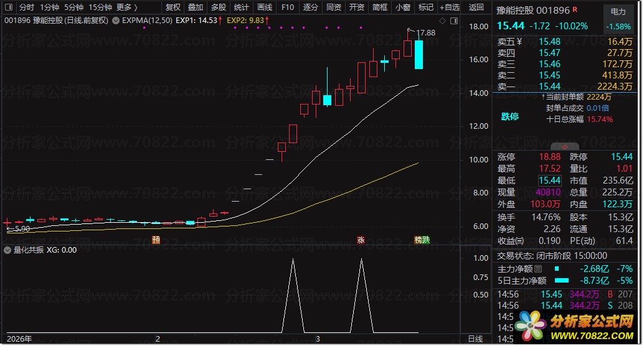The height and width of the screenshot is (346, 644).
Task: Click the 5日主力净额 value -8.73亿
Action: [594, 281]
